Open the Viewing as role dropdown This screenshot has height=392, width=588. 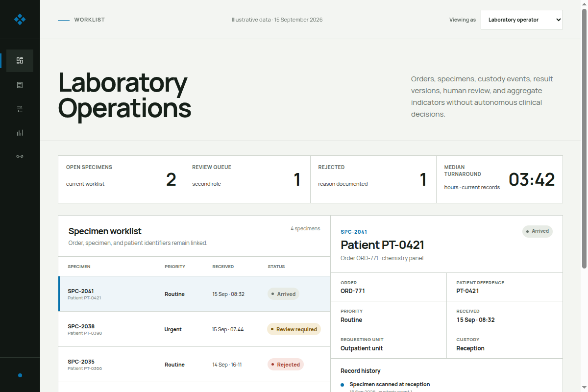(521, 20)
